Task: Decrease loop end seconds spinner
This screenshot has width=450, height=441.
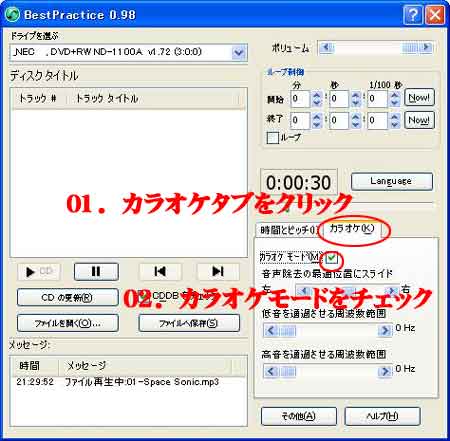Action: 356,124
